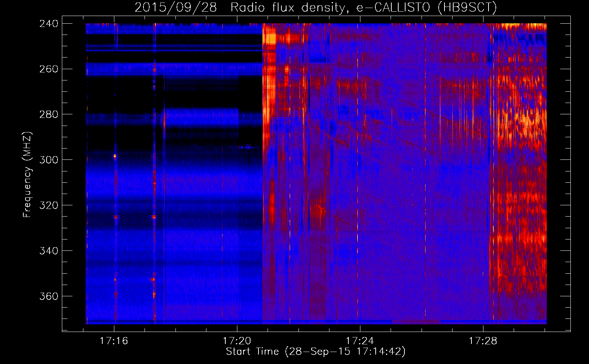
Task: Select the 17:20 time tick label
Action: pyautogui.click(x=237, y=341)
